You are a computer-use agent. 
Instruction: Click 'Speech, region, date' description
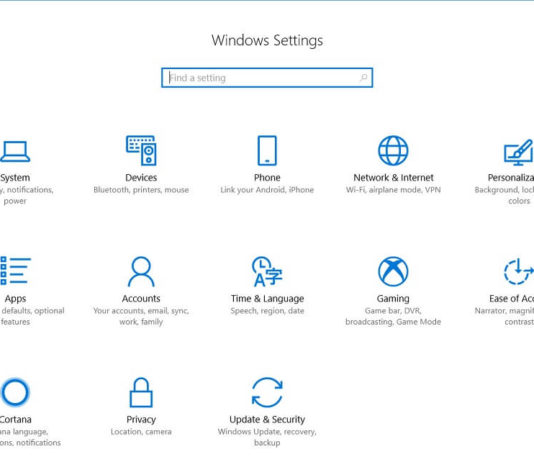coord(267,310)
